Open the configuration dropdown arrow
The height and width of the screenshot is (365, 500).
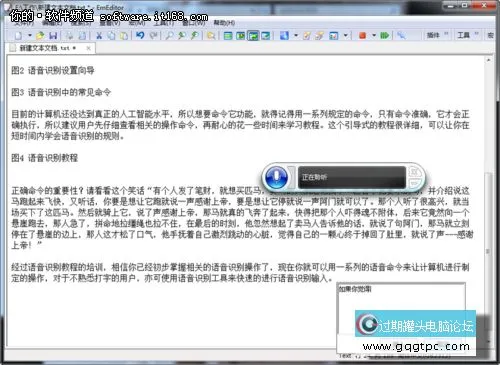296,35
